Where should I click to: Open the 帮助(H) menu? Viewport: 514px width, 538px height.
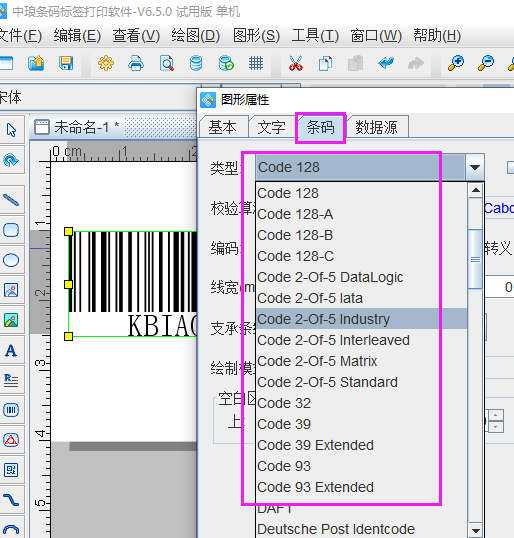[437, 35]
